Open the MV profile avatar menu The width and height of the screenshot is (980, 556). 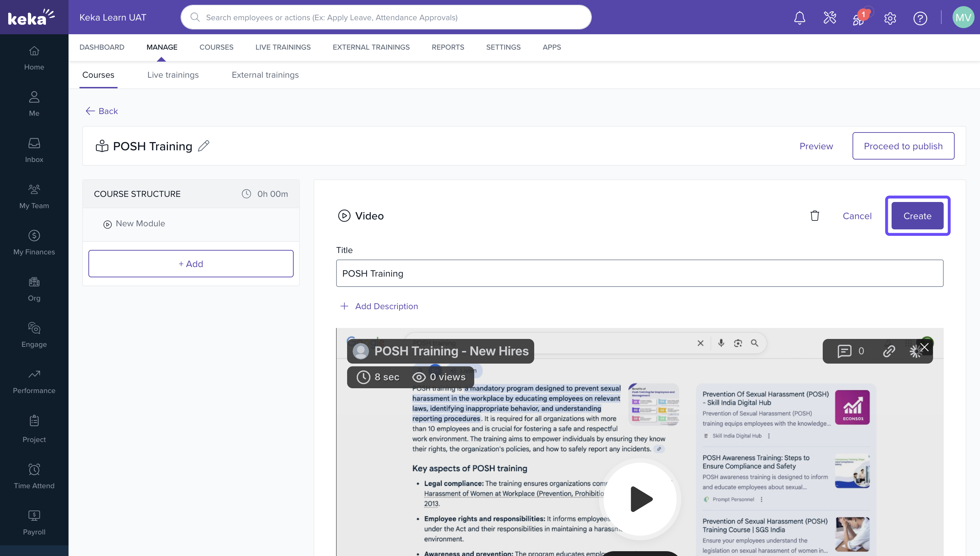[x=963, y=17]
